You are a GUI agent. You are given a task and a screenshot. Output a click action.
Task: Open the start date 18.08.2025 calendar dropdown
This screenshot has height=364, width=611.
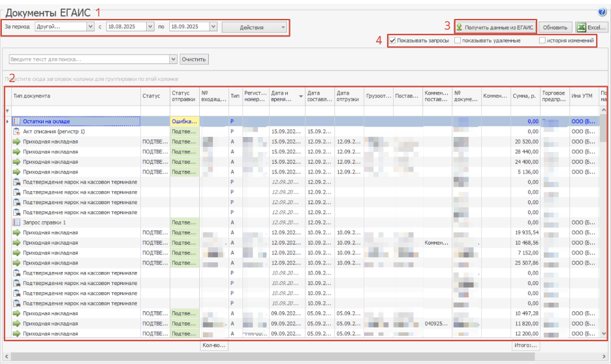coord(150,27)
